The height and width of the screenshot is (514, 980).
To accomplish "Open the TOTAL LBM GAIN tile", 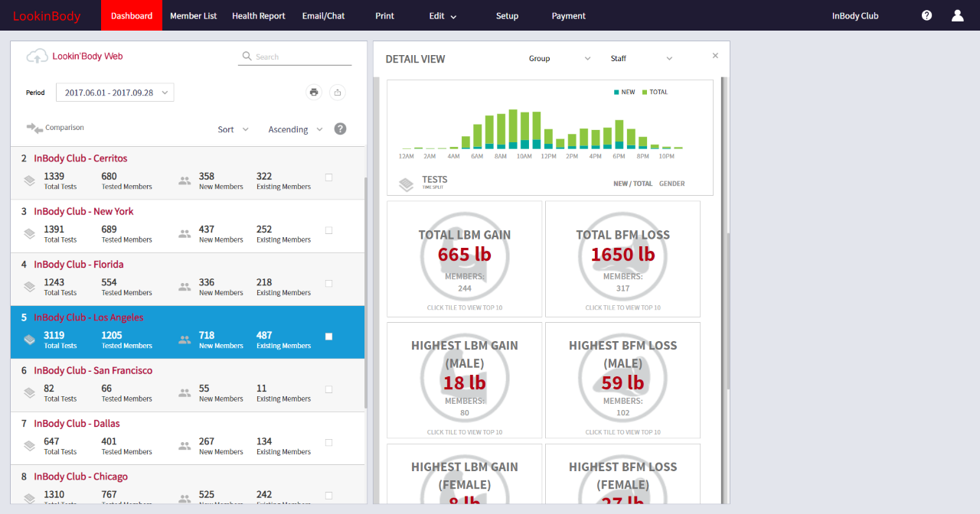I will click(x=465, y=259).
